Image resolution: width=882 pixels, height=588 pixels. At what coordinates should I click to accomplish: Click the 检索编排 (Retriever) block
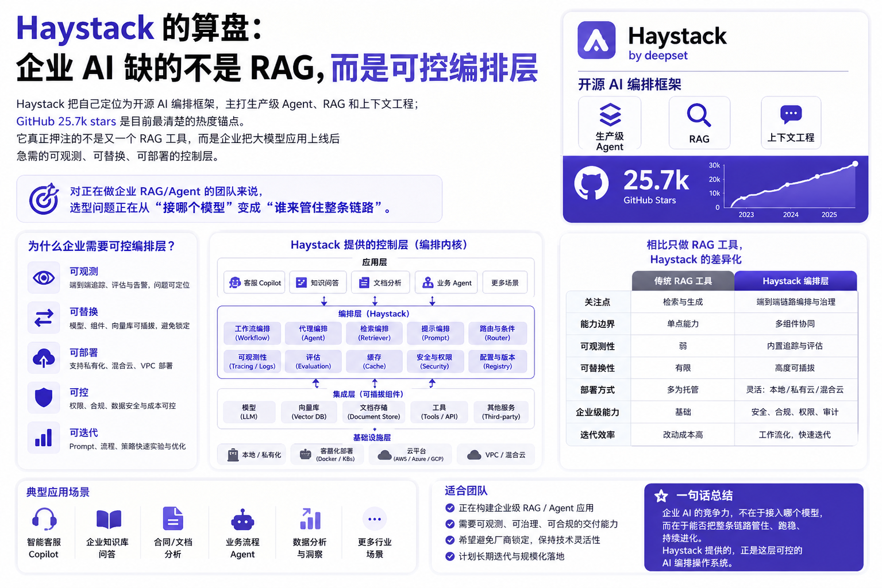(375, 333)
